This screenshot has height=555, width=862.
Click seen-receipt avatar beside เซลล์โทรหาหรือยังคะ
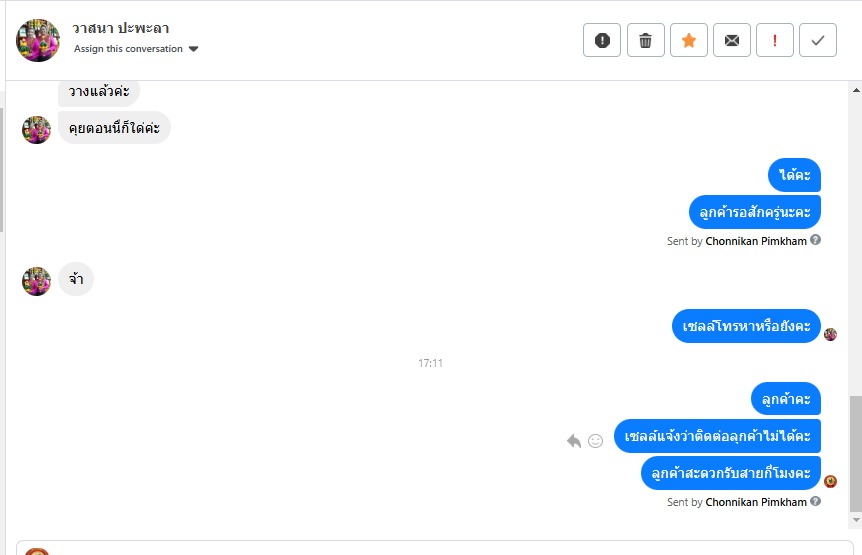click(830, 334)
